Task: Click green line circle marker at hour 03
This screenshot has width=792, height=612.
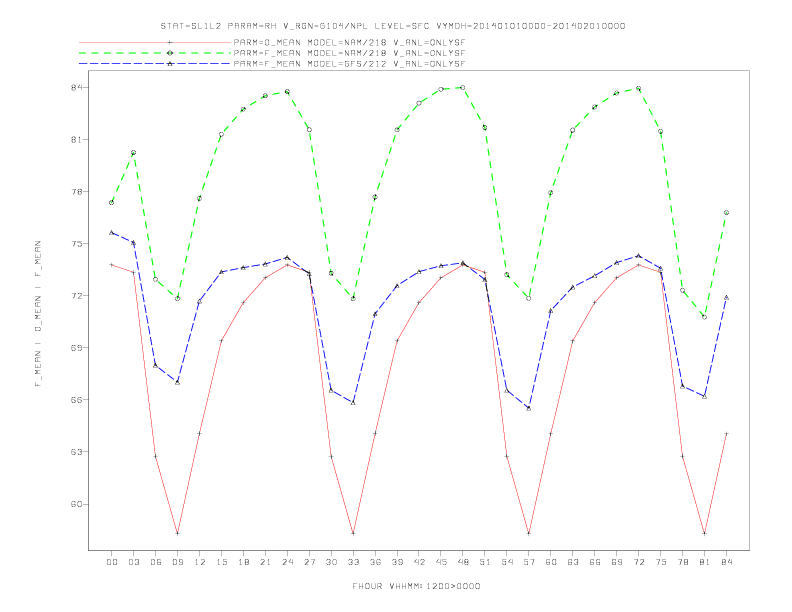Action: 133,152
